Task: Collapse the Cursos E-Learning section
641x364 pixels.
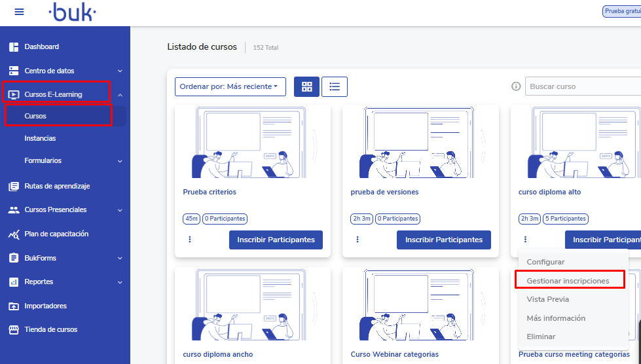Action: 120,95
